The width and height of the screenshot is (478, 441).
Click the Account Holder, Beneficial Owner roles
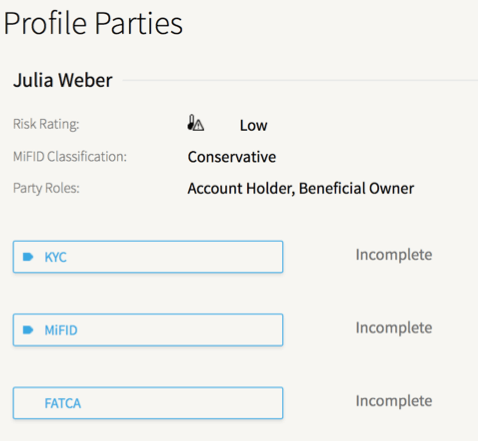pyautogui.click(x=301, y=188)
